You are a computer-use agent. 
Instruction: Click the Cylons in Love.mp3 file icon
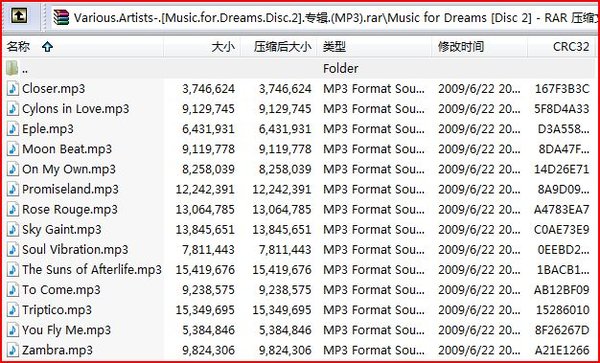click(13, 109)
